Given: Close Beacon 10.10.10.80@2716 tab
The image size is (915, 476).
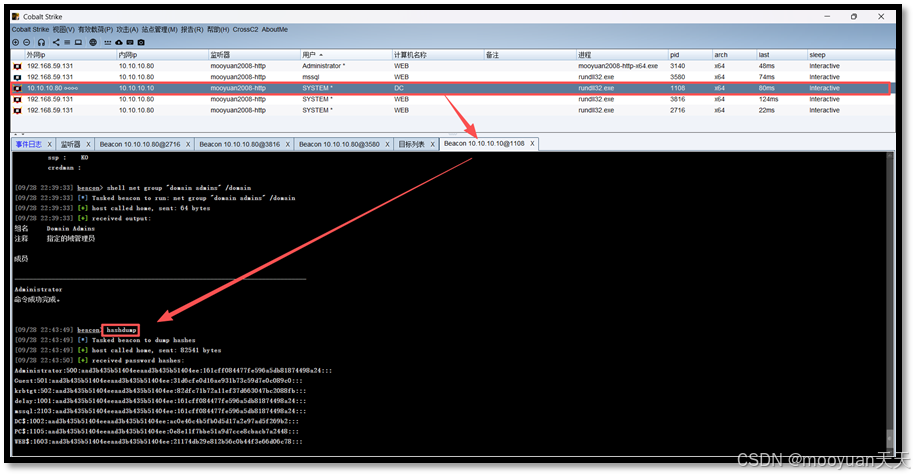Looking at the screenshot, I should 188,145.
